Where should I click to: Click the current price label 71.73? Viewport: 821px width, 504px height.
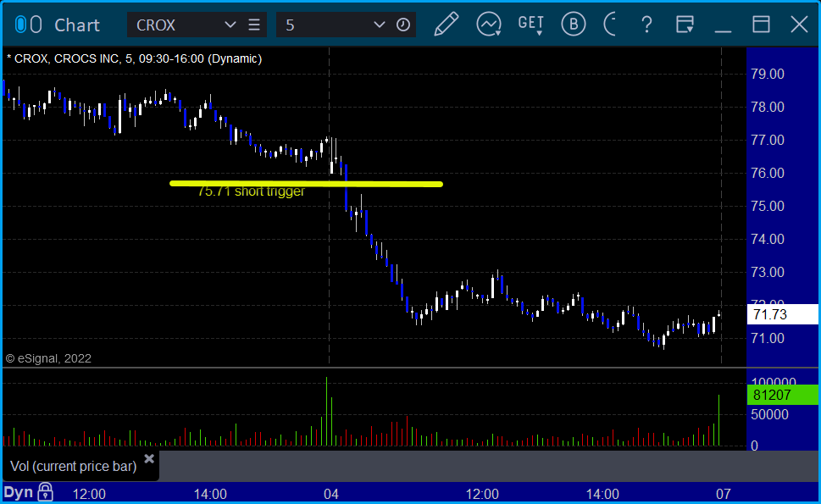782,314
